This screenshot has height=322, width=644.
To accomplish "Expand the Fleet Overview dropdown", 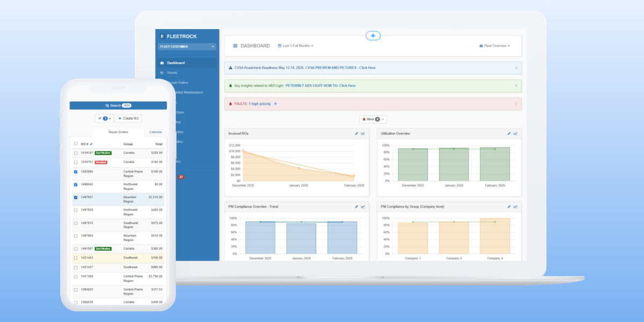I will point(494,46).
